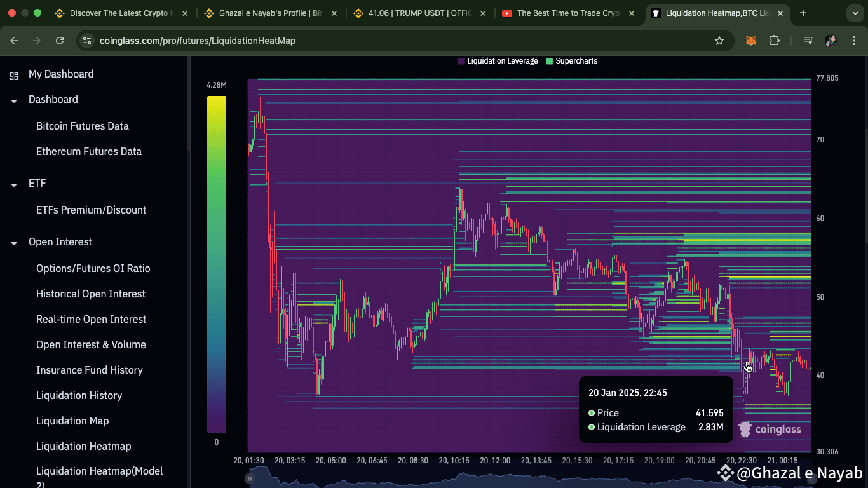This screenshot has width=868, height=488.
Task: Click the heatmap color scale gradient bar
Action: tap(217, 264)
